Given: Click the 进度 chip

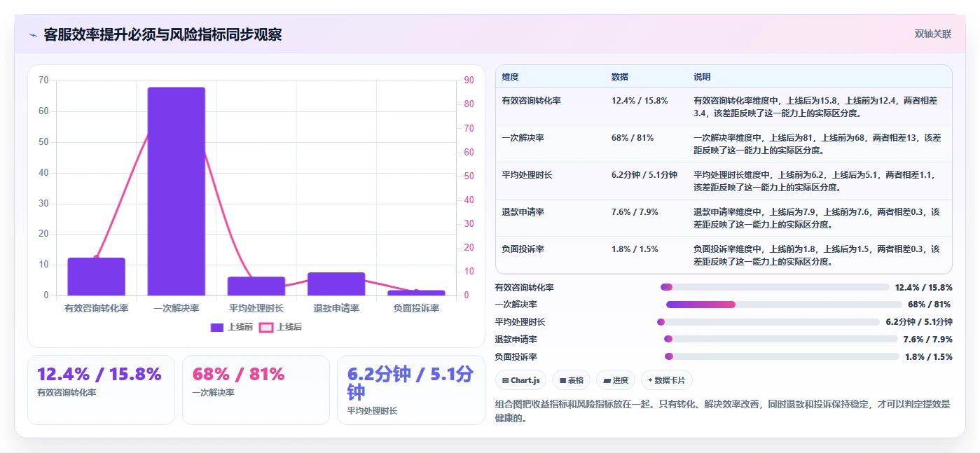Looking at the screenshot, I should pos(616,380).
